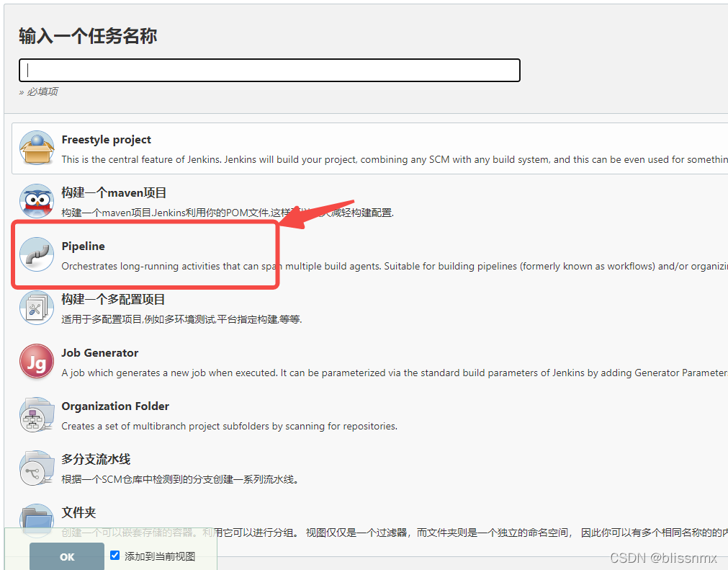Click the task name input field
728x570 pixels.
269,70
